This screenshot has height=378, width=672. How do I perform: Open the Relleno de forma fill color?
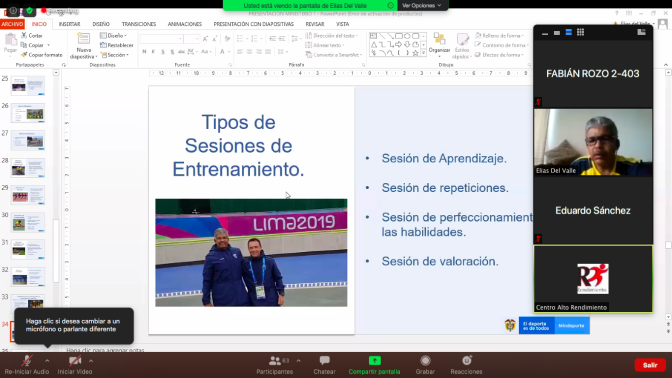[x=500, y=36]
